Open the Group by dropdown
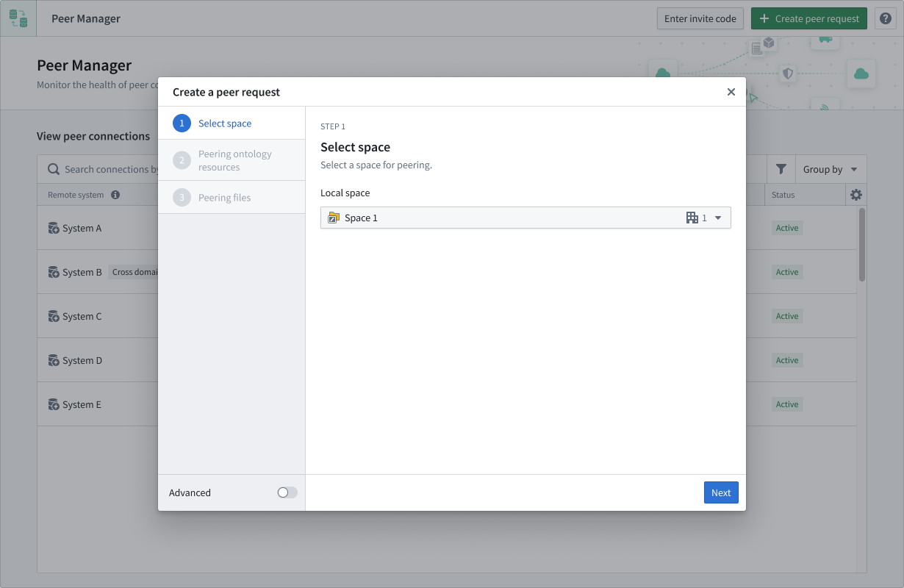 [830, 168]
